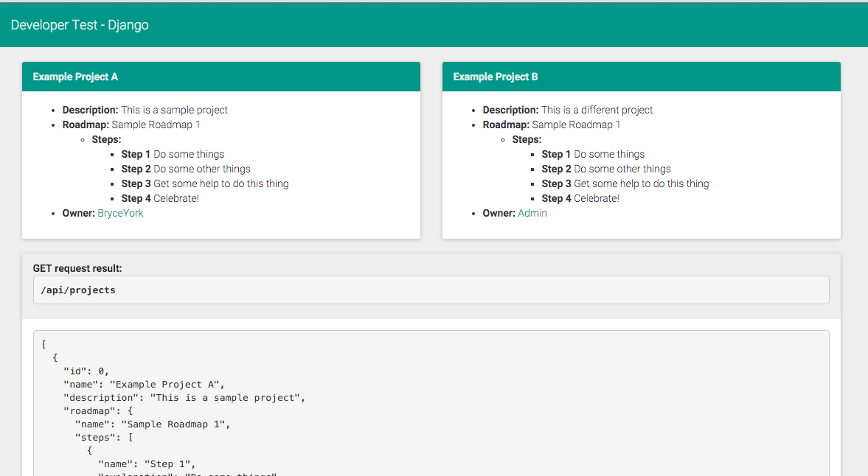Click Step 3 in Example Project B
Viewport: 868px width, 476px height.
(625, 184)
